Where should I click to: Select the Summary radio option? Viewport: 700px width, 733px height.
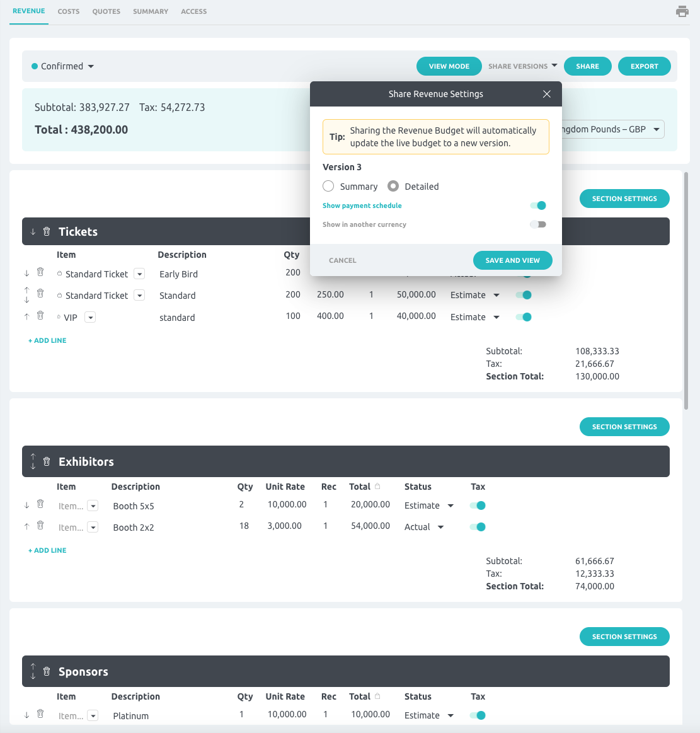point(328,186)
